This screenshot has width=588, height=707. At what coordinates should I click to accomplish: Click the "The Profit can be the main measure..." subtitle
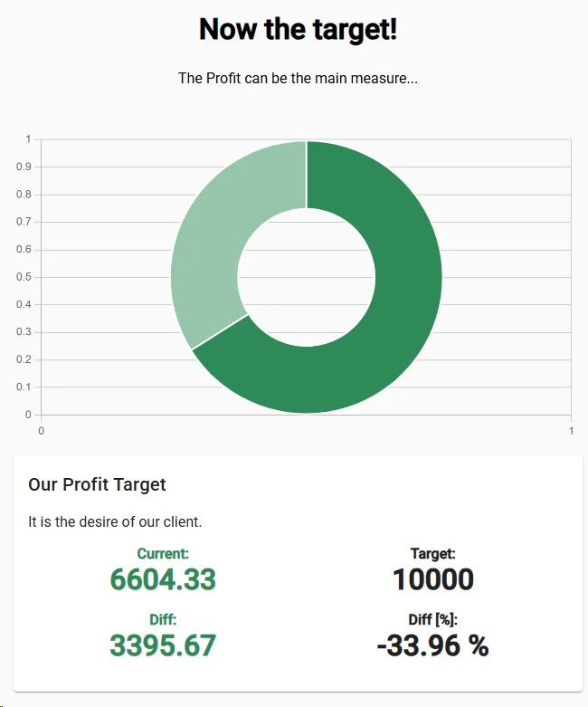click(x=298, y=78)
